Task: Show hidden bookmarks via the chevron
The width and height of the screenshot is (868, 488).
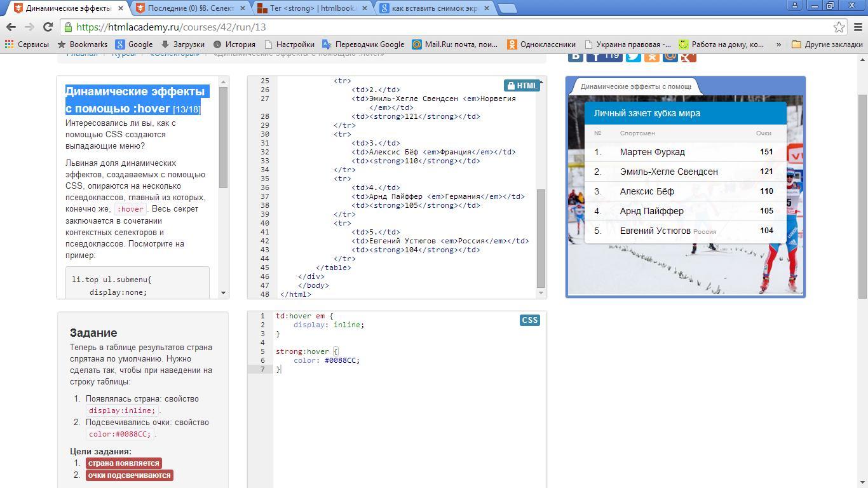Action: coord(778,44)
